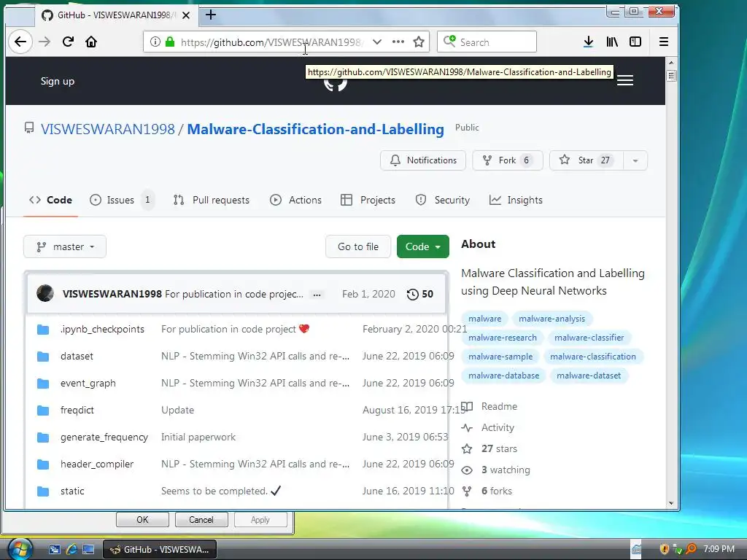747x560 pixels.
Task: Open the master branch dropdown
Action: pos(65,246)
